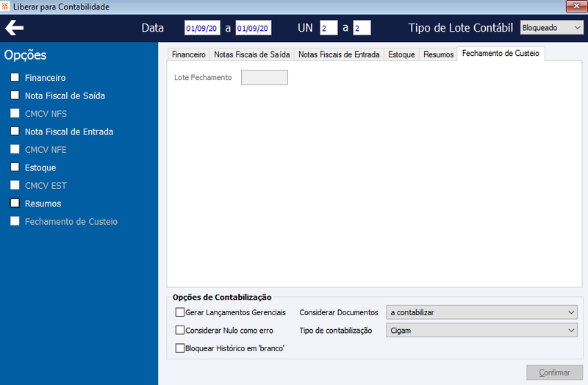Screen dimensions: 588x385
Task: Open the Notas Fiscais de Saída tab
Action: [251, 54]
